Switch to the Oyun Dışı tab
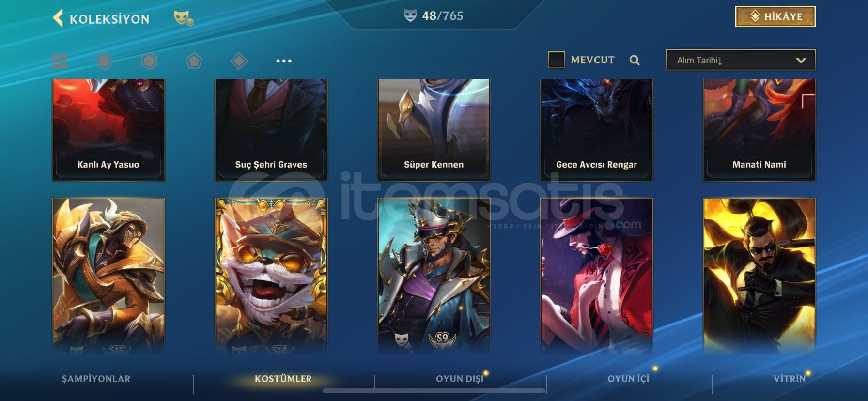The width and height of the screenshot is (868, 401). [460, 379]
